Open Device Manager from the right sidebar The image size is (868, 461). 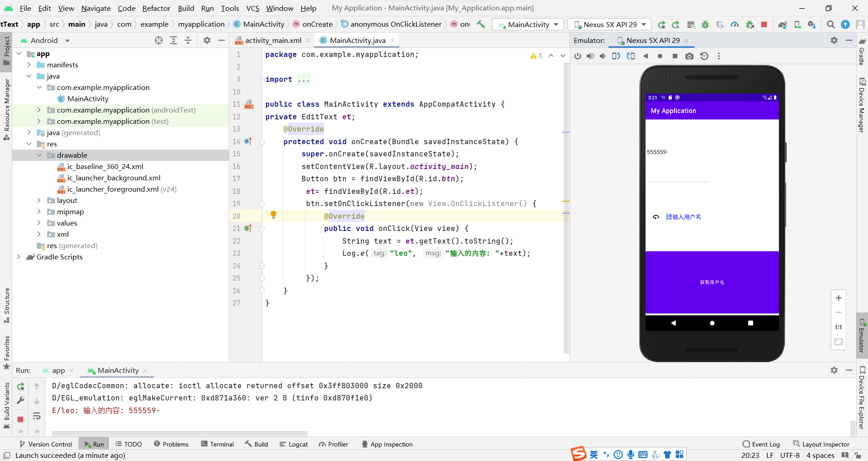coord(863,99)
